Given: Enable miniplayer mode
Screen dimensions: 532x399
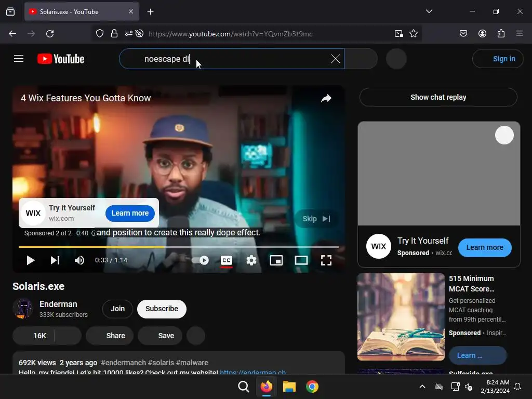Looking at the screenshot, I should 276,260.
